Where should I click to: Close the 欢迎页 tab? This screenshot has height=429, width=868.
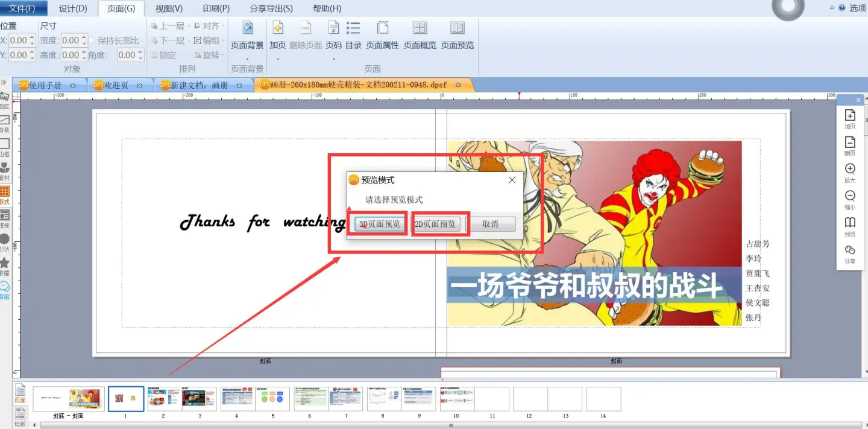139,86
